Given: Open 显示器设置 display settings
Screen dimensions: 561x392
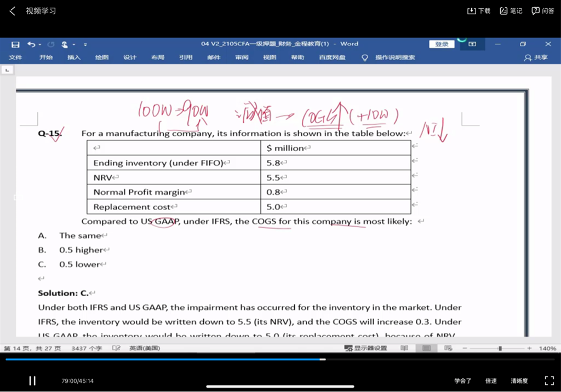Looking at the screenshot, I should pos(365,348).
